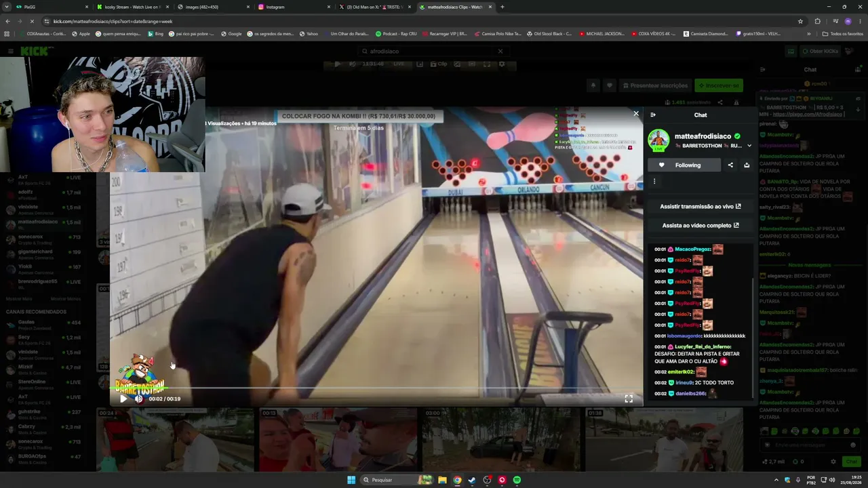Image resolution: width=868 pixels, height=488 pixels.
Task: Switch to the Instagram browser tab
Action: tap(294, 7)
